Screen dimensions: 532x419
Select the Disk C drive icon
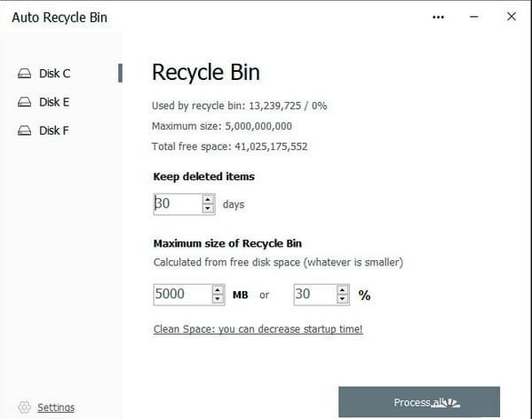click(x=25, y=73)
